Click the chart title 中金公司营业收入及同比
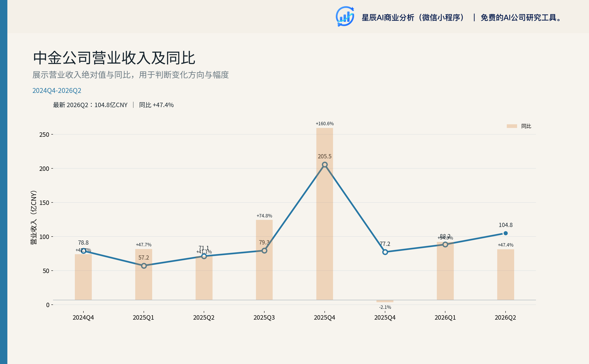Image resolution: width=589 pixels, height=364 pixels. pyautogui.click(x=114, y=58)
